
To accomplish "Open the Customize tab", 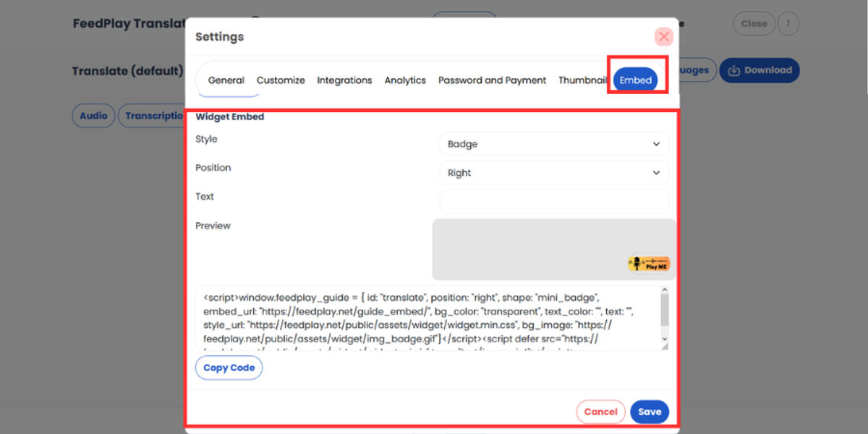I will click(281, 80).
